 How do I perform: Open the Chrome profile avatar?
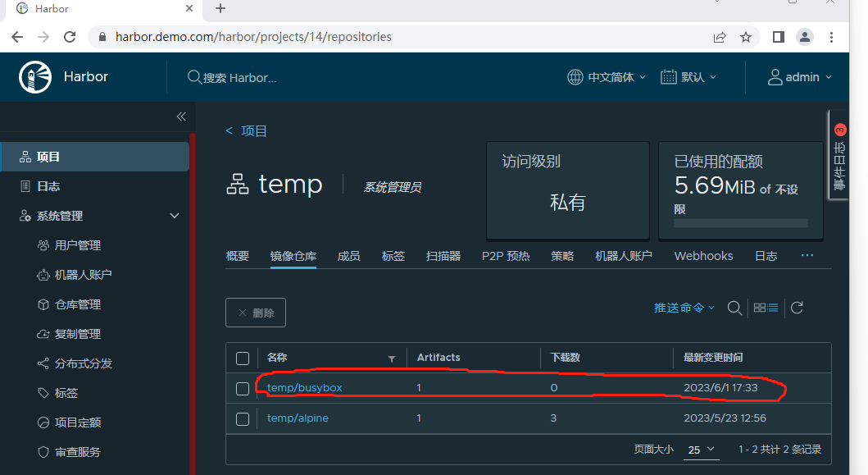coord(805,37)
